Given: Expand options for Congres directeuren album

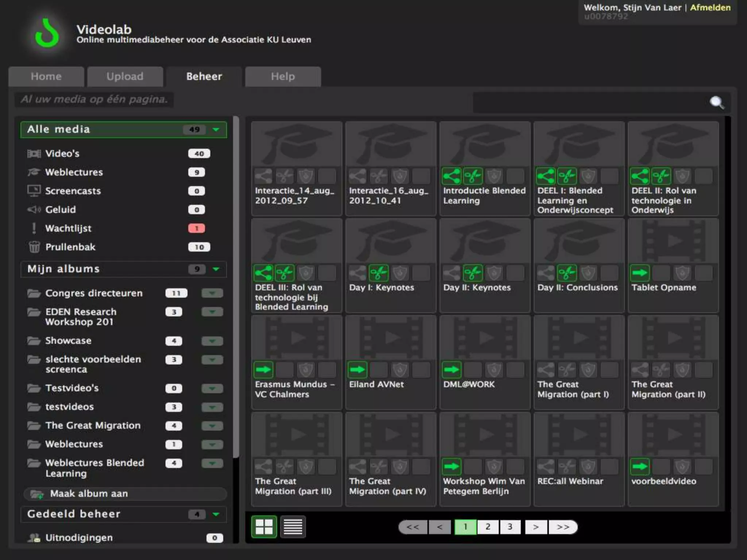Looking at the screenshot, I should [212, 293].
